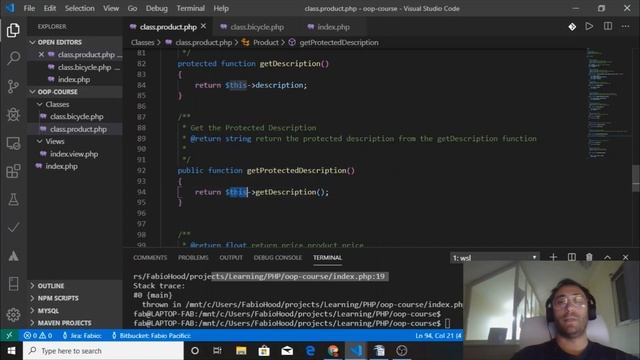
Task: Open index.view.php in the explorer tree
Action: tap(75, 154)
